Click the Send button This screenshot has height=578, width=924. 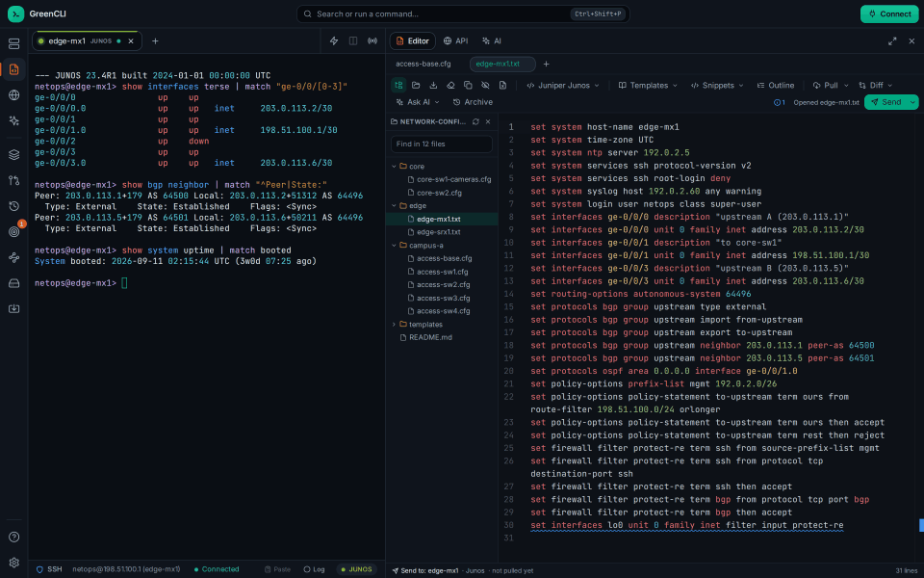[886, 102]
